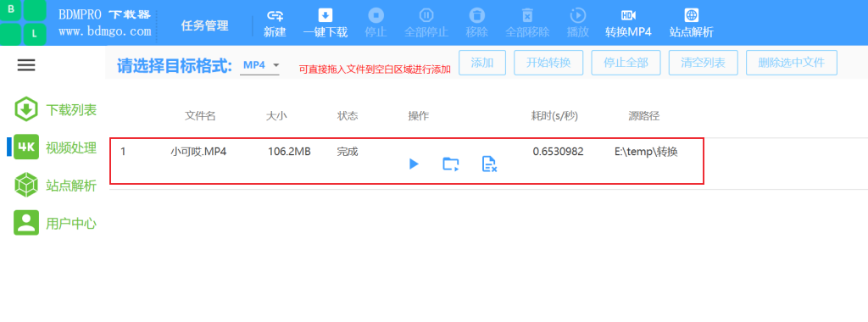The image size is (868, 322).
Task: Click the 新建 new task icon
Action: (x=275, y=15)
